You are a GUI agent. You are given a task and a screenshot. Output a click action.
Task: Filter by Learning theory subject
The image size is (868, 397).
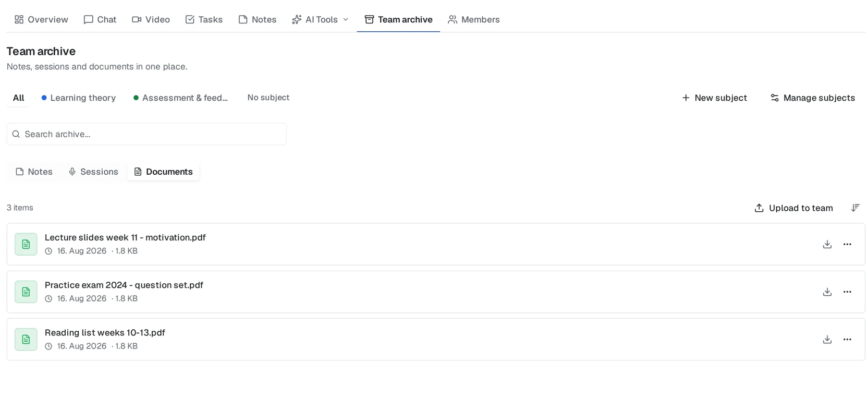(79, 98)
